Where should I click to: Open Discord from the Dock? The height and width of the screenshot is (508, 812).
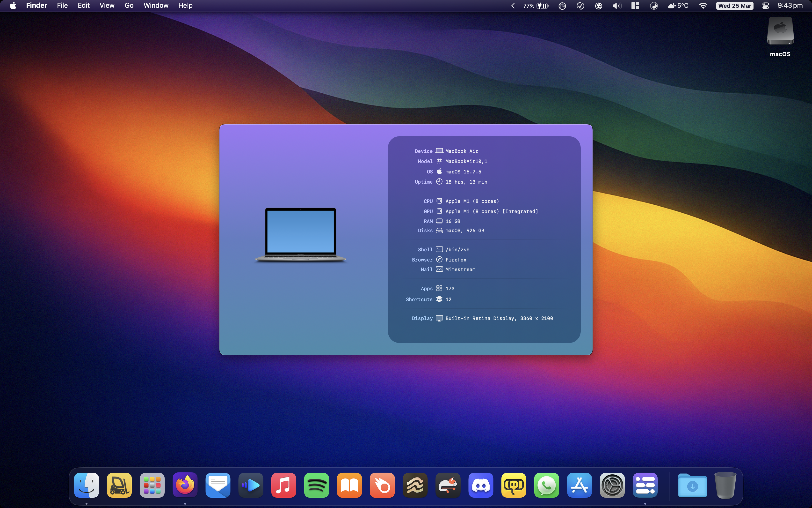tap(481, 485)
